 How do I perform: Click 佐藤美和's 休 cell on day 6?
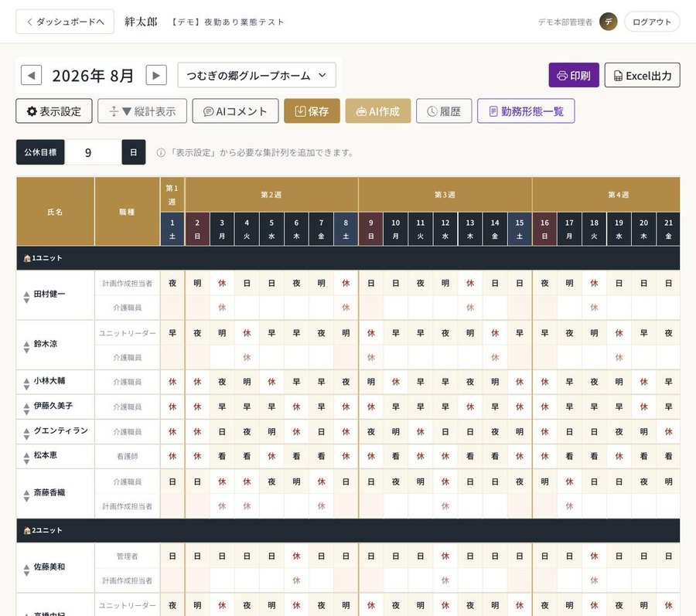(x=296, y=556)
